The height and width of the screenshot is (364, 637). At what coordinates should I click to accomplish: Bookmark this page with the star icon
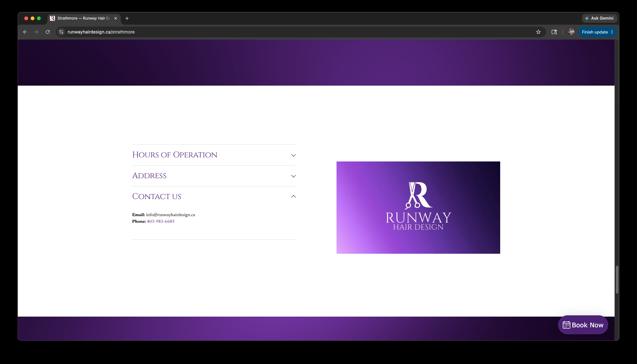[538, 32]
